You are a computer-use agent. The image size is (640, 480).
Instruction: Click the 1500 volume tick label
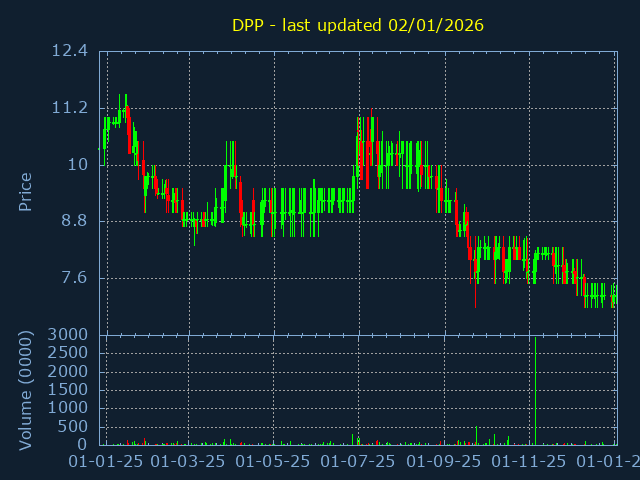point(68,390)
